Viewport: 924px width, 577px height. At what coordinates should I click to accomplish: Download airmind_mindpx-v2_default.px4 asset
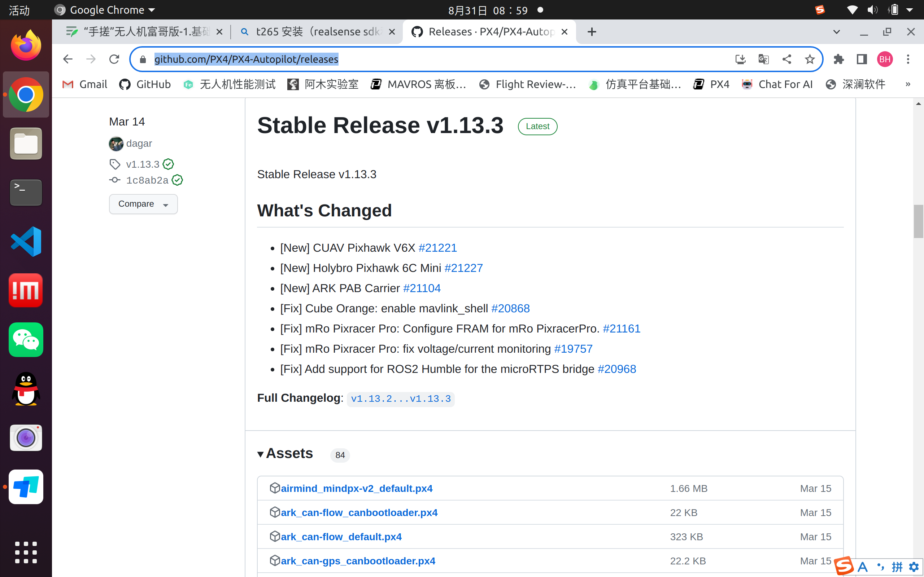357,488
